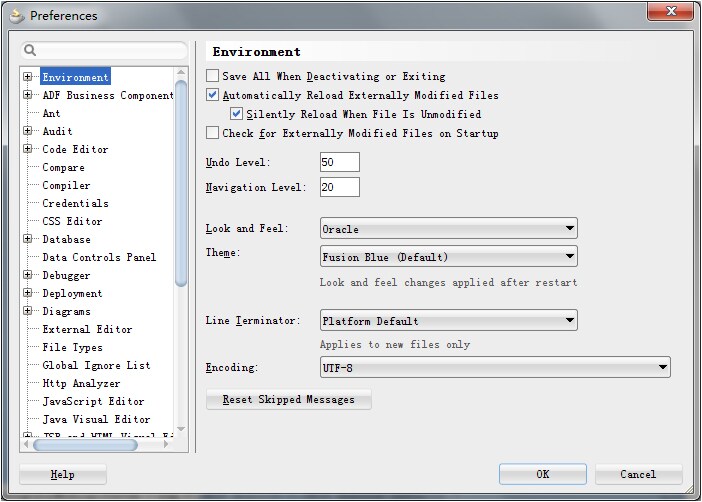Expand the Code Editor tree node
702x502 pixels.
(28, 150)
